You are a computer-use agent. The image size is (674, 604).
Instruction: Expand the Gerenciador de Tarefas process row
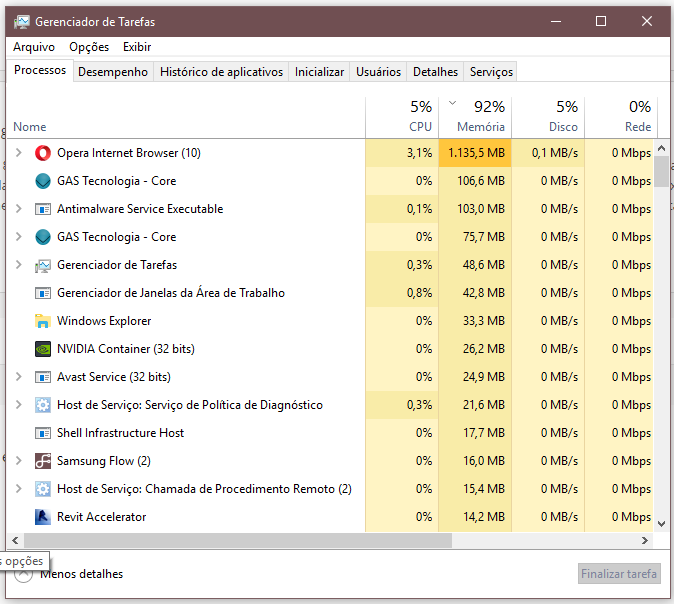point(18,264)
